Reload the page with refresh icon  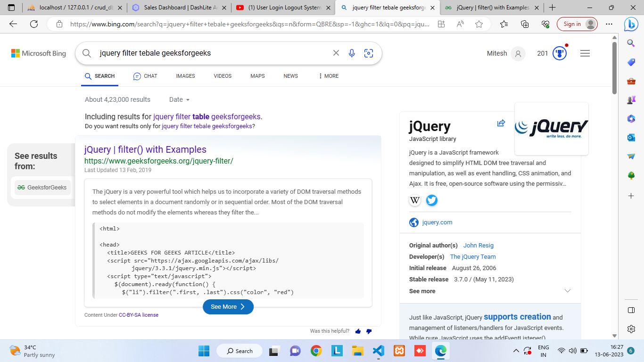point(34,24)
